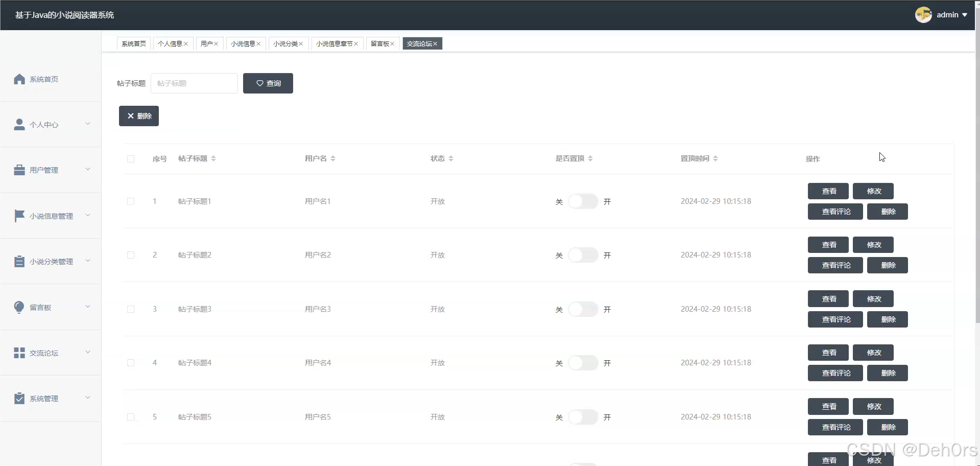Check the row checkbox for 帖子标题3
980x466 pixels.
point(130,309)
